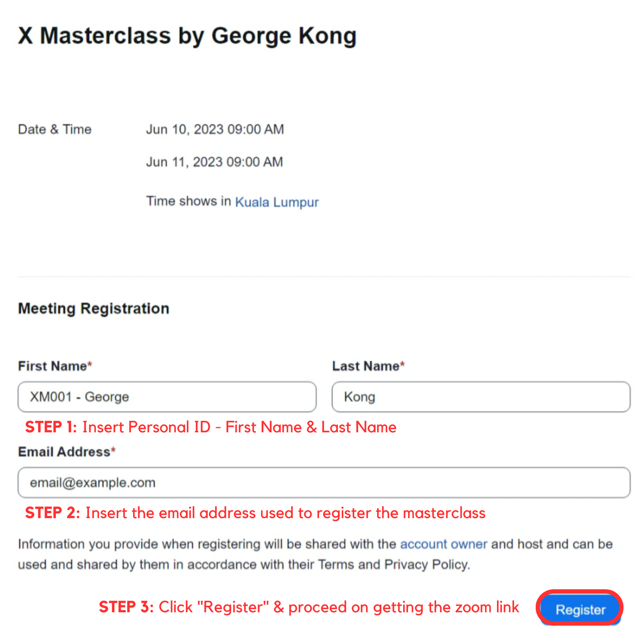Follow the "account owner" link
The image size is (644, 644).
(x=444, y=544)
